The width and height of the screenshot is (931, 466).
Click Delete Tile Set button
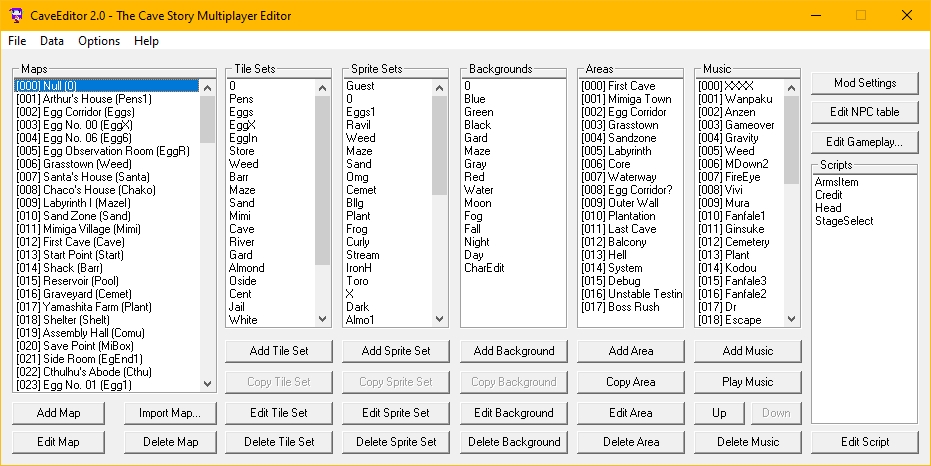278,442
